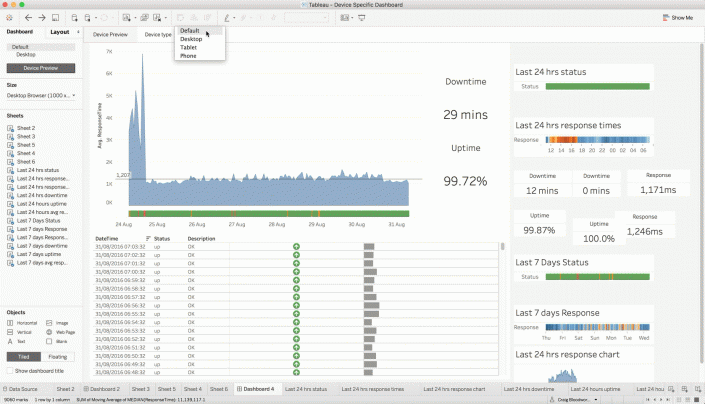Choose Default in device type menu
705x404 pixels.
pyautogui.click(x=200, y=31)
